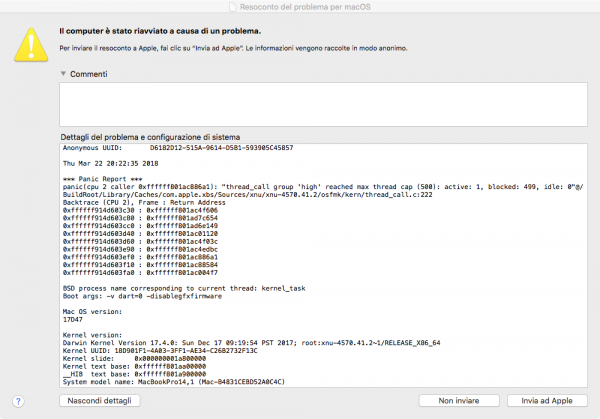Click the Kernel slide line
This screenshot has height=419, width=600.
coord(134,359)
